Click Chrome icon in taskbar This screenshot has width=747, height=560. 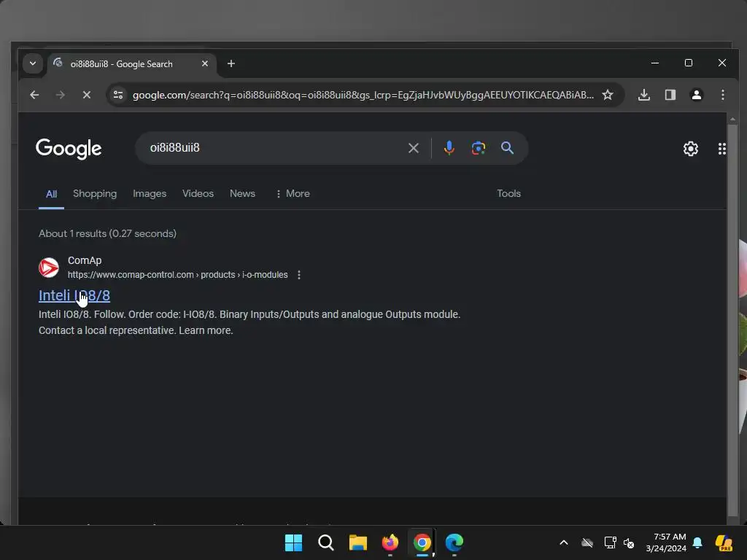[x=422, y=542]
